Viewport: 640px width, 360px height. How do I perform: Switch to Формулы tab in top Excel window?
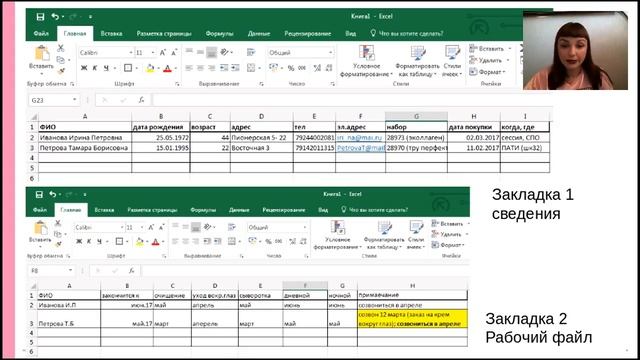(x=219, y=33)
